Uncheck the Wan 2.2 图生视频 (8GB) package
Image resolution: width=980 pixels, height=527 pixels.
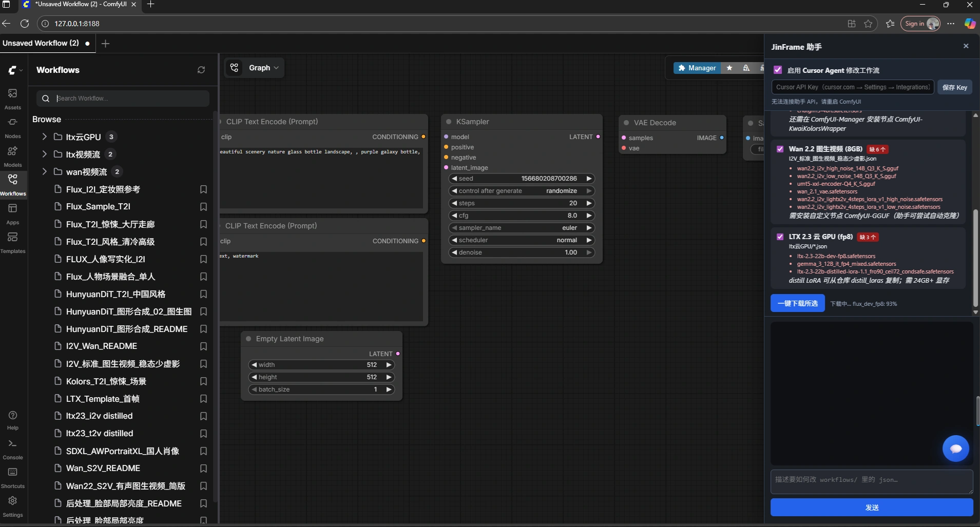780,149
